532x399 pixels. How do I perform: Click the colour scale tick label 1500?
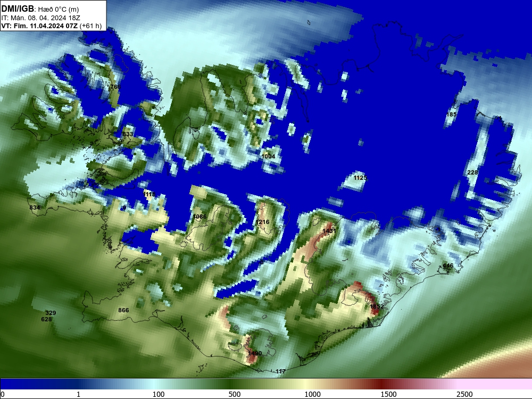coord(388,394)
